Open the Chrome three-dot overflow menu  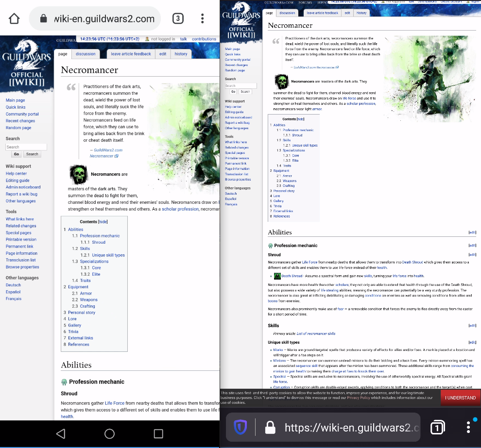point(202,17)
